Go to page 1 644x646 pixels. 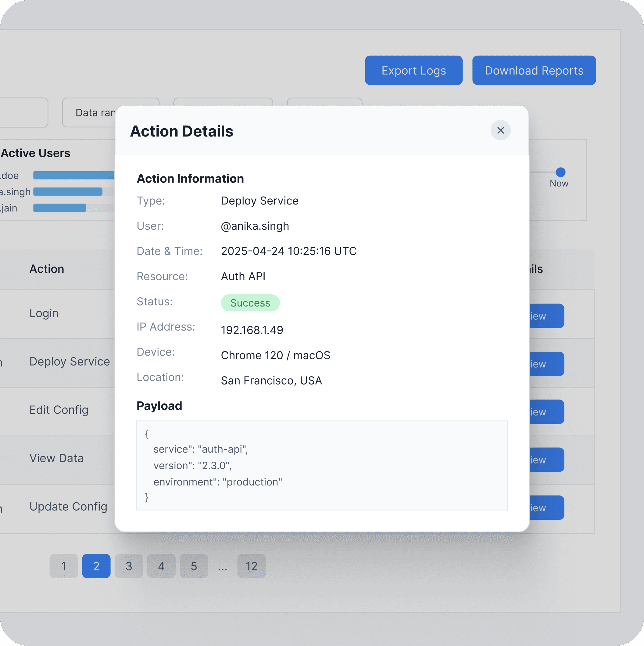(x=63, y=566)
